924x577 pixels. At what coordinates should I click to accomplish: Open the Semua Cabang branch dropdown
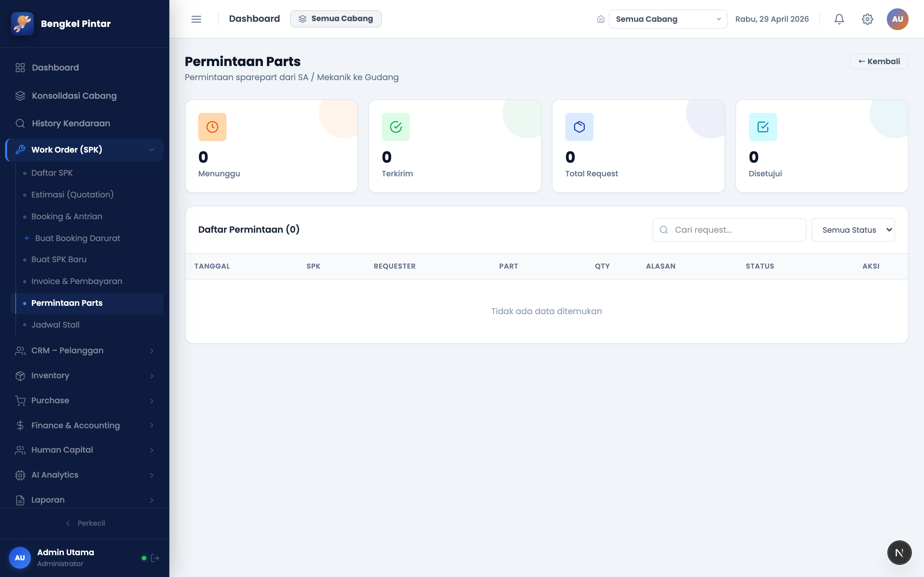point(668,19)
